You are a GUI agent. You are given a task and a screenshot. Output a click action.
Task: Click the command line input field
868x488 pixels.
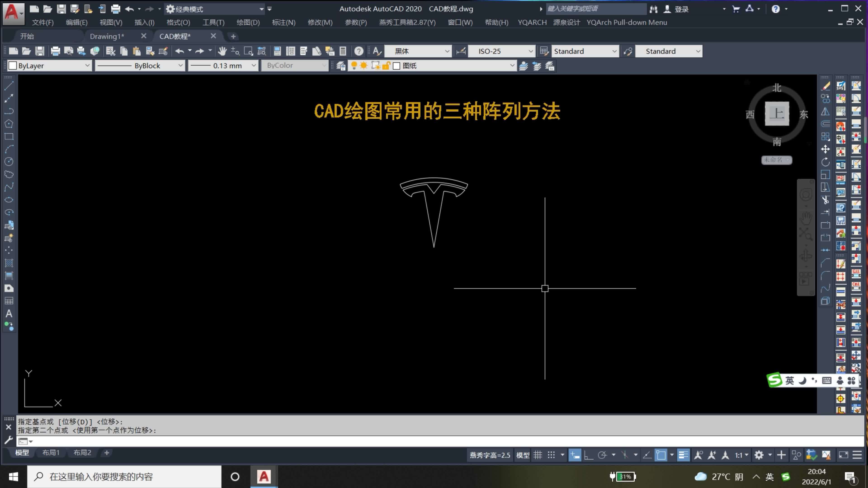[x=404, y=441]
